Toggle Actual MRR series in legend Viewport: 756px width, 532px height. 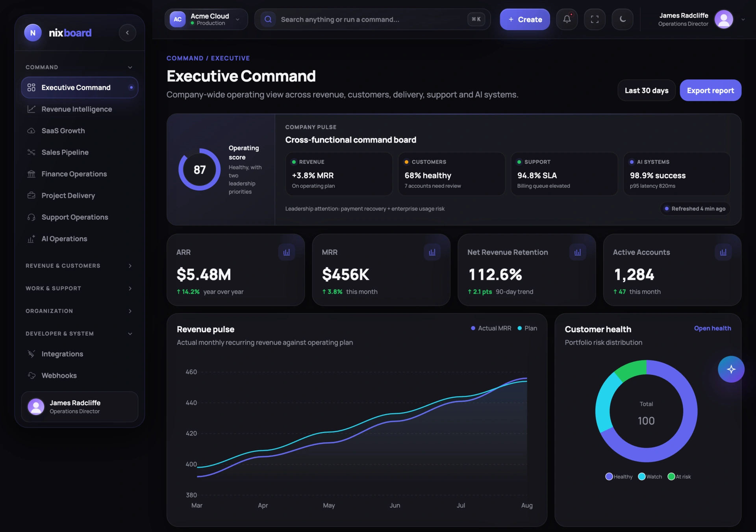tap(491, 328)
